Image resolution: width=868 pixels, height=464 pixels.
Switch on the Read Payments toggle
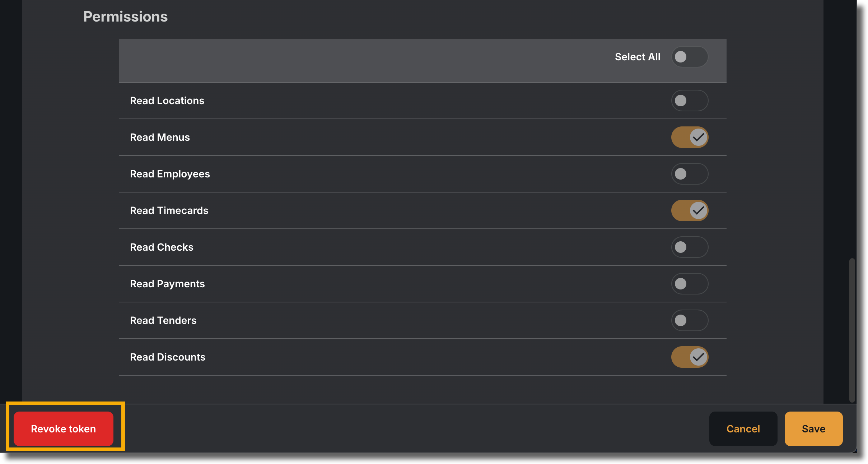pyautogui.click(x=689, y=284)
